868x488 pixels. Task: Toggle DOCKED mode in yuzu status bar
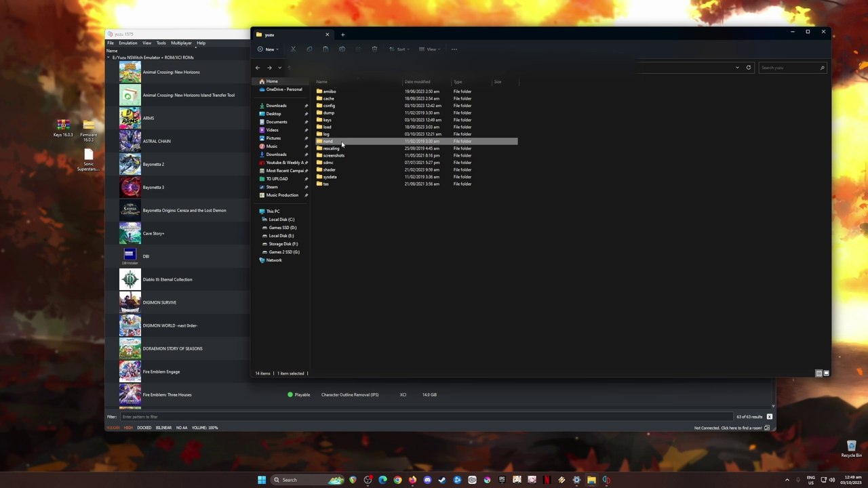144,428
